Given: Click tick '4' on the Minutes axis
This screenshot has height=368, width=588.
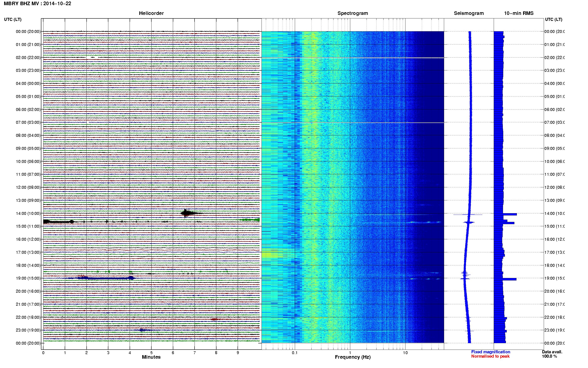Looking at the screenshot, I should 130,353.
